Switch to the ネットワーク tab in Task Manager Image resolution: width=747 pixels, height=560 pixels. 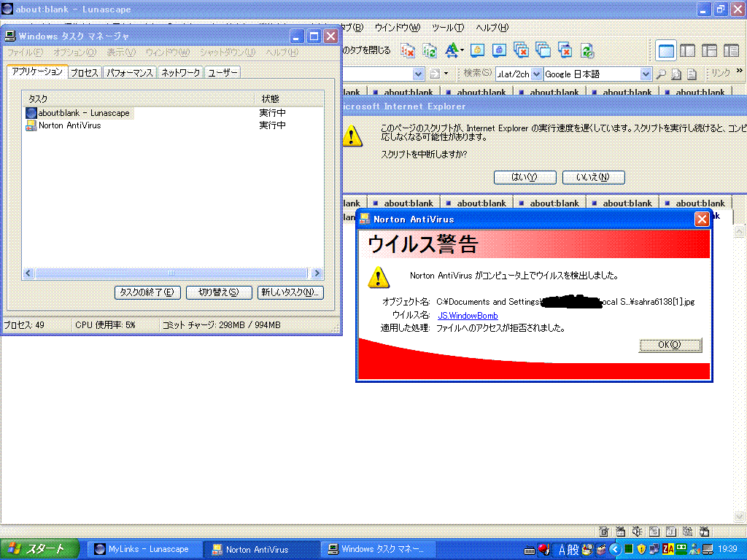pos(181,72)
